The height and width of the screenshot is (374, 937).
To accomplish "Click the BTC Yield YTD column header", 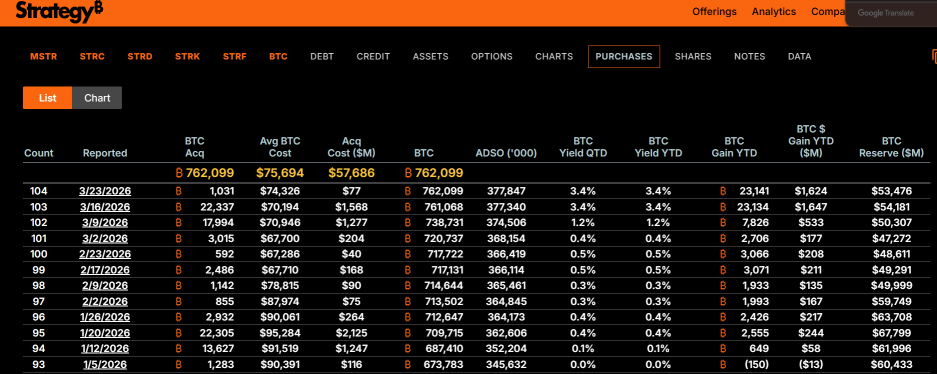I will click(x=659, y=147).
